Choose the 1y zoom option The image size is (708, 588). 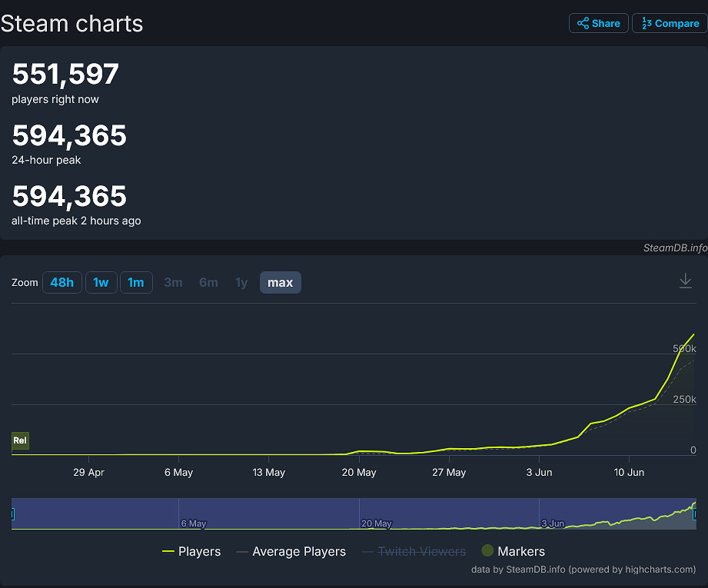(x=241, y=282)
